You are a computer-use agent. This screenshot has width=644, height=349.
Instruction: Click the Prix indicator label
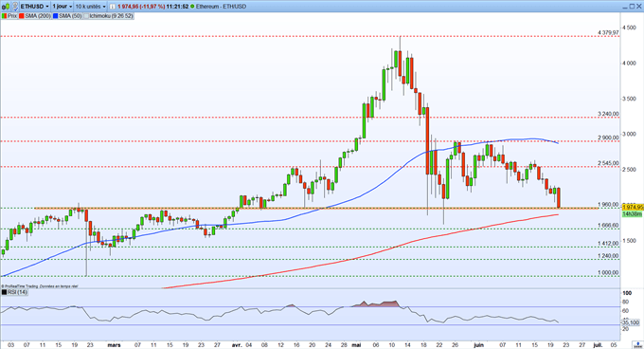pyautogui.click(x=12, y=16)
